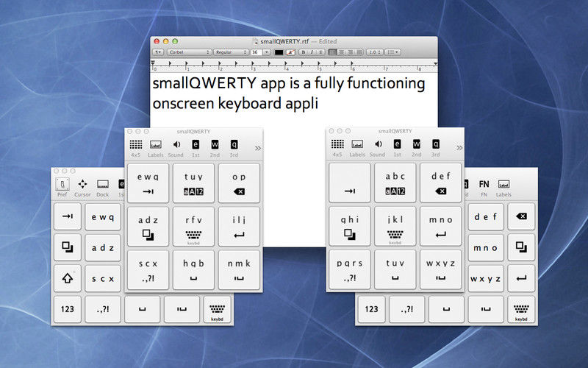
Task: Toggle the Sound speaker icon in the QWERTY 3x3 keyboard window
Action: [x=176, y=144]
